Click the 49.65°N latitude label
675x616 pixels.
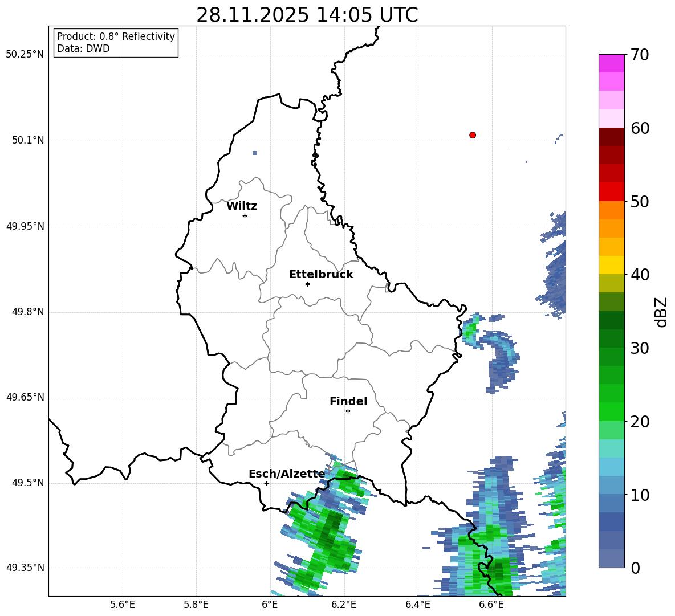point(25,397)
